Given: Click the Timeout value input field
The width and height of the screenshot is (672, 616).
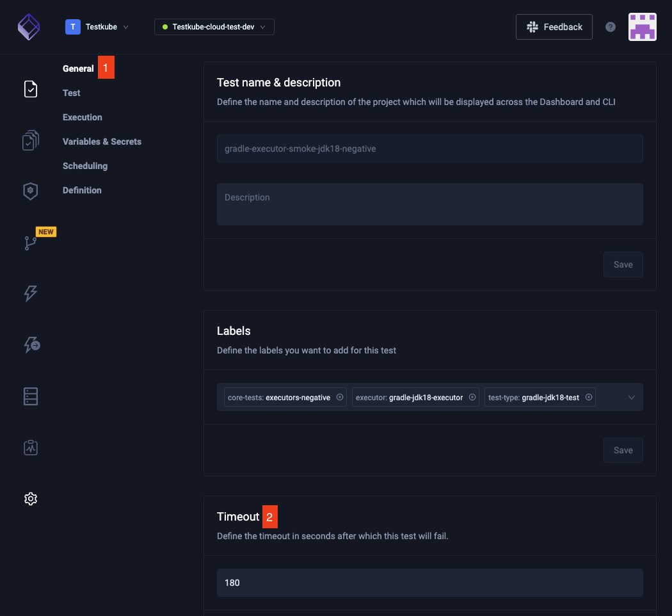Looking at the screenshot, I should 429,583.
